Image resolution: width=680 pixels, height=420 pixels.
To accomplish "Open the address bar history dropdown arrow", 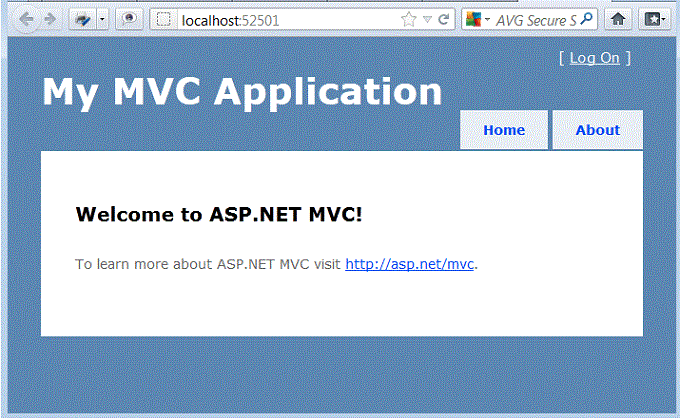I will click(427, 20).
